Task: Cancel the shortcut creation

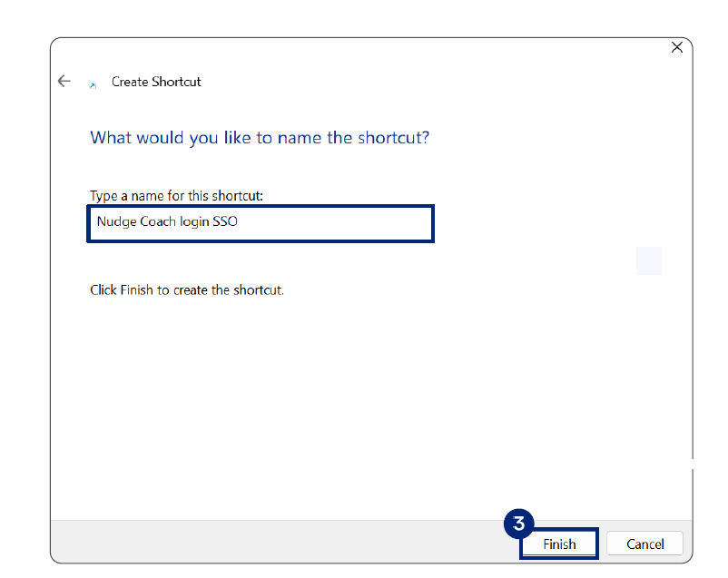Action: pos(644,544)
